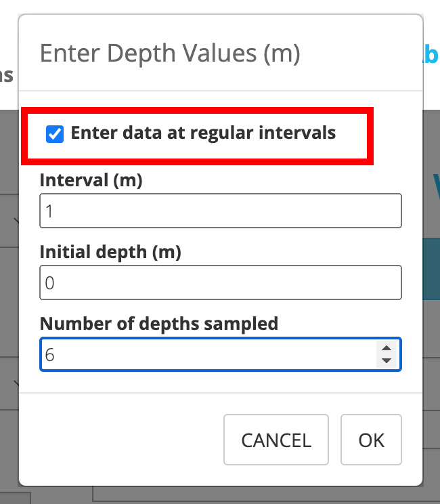Screen dimensions: 440x504
Task: Click the 'Enter data at regular intervals' label
Action: 203,133
